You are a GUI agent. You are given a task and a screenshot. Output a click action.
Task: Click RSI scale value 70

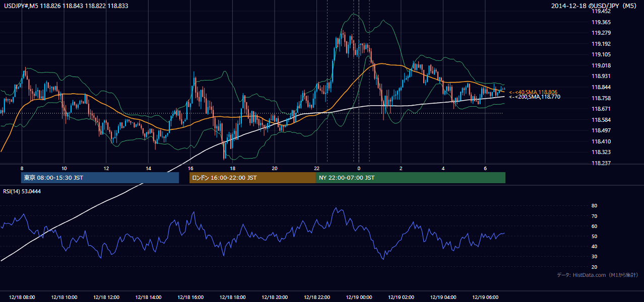tap(594, 216)
